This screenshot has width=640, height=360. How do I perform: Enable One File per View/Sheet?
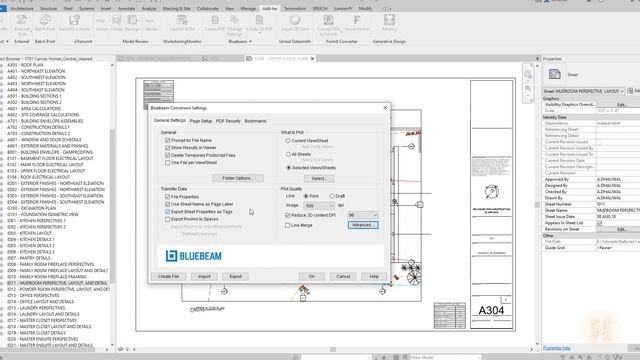[x=167, y=162]
